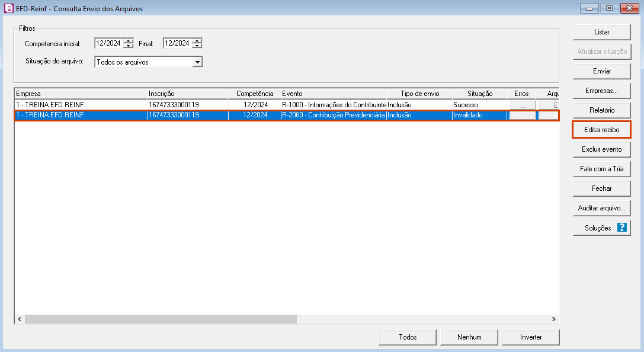Increase Competência inicial with up spinner
The image size is (644, 352).
point(129,41)
